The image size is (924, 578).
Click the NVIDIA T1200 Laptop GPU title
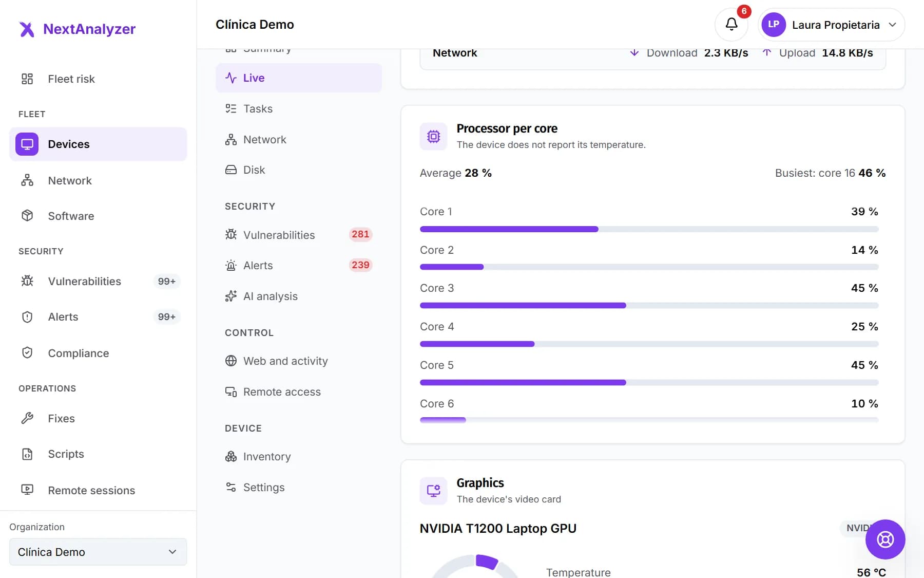click(498, 528)
